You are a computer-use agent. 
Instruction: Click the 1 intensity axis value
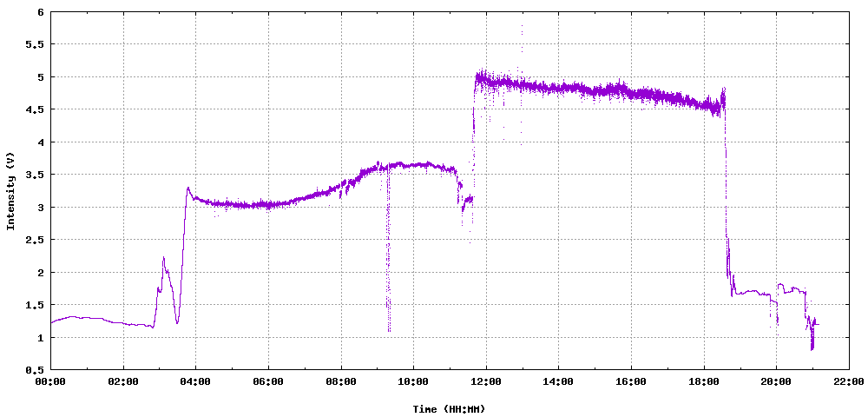click(41, 337)
